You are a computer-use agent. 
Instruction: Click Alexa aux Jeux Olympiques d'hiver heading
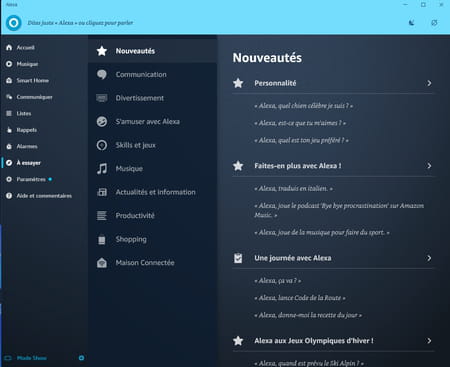pos(314,341)
